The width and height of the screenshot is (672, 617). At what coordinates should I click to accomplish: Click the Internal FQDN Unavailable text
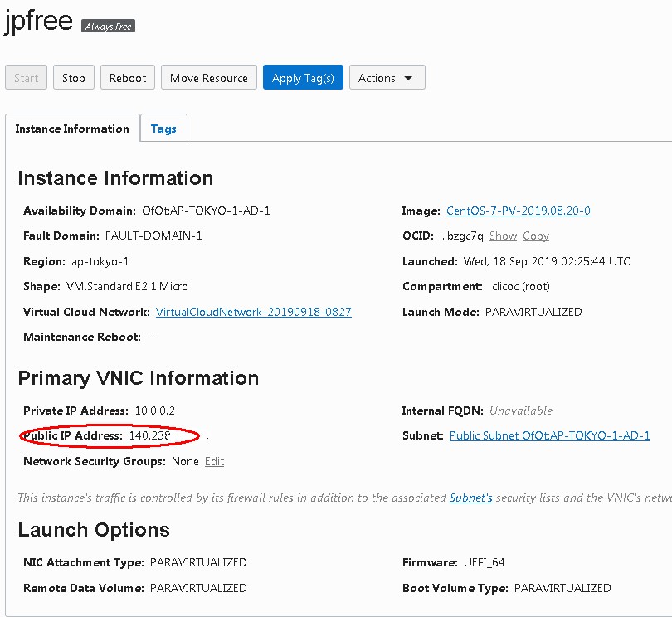(x=521, y=411)
